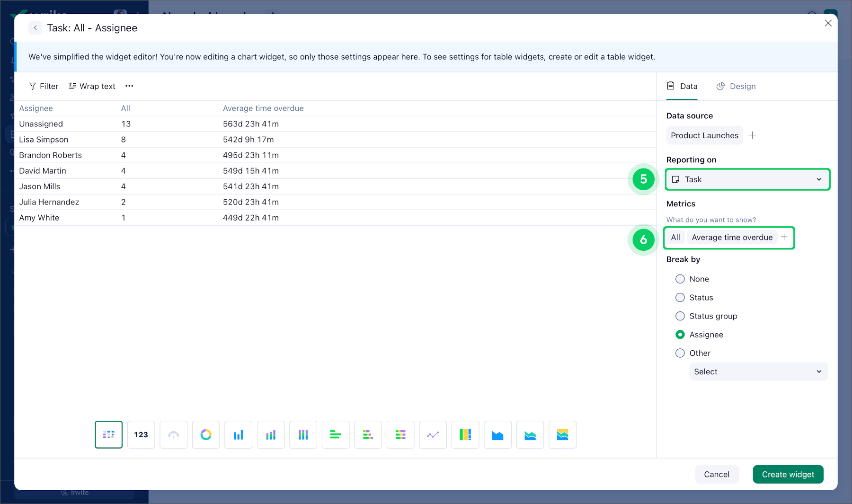This screenshot has width=852, height=504.
Task: Expand the Select dropdown under Other
Action: click(758, 371)
